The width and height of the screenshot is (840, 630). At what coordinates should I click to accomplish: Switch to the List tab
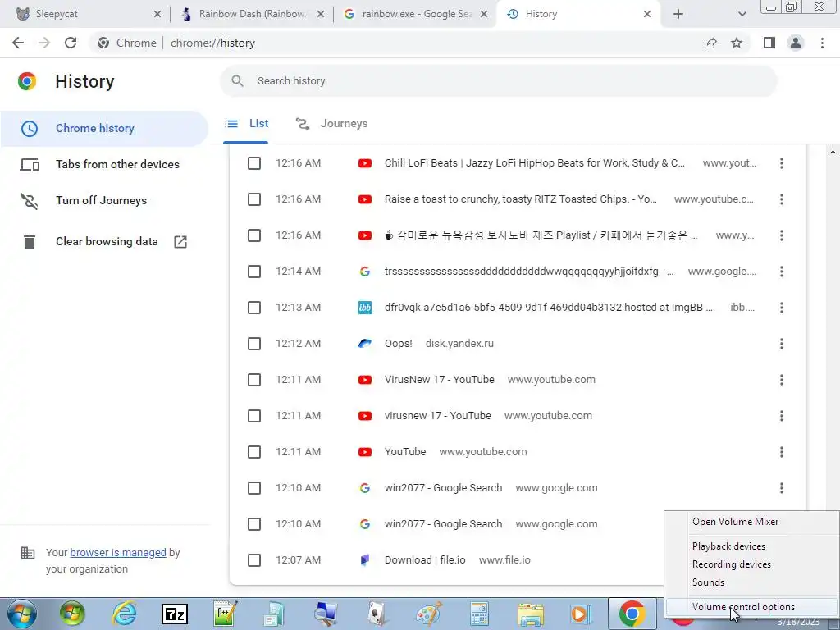pyautogui.click(x=246, y=124)
